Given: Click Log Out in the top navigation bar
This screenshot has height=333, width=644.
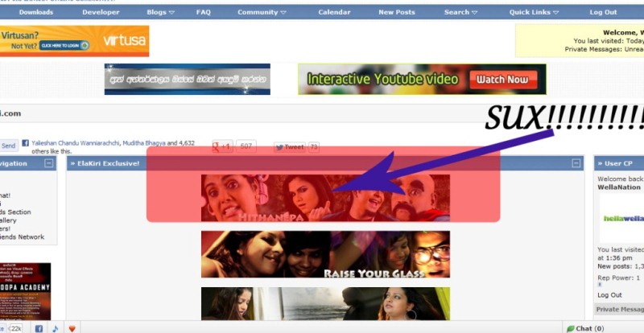Looking at the screenshot, I should [x=603, y=12].
